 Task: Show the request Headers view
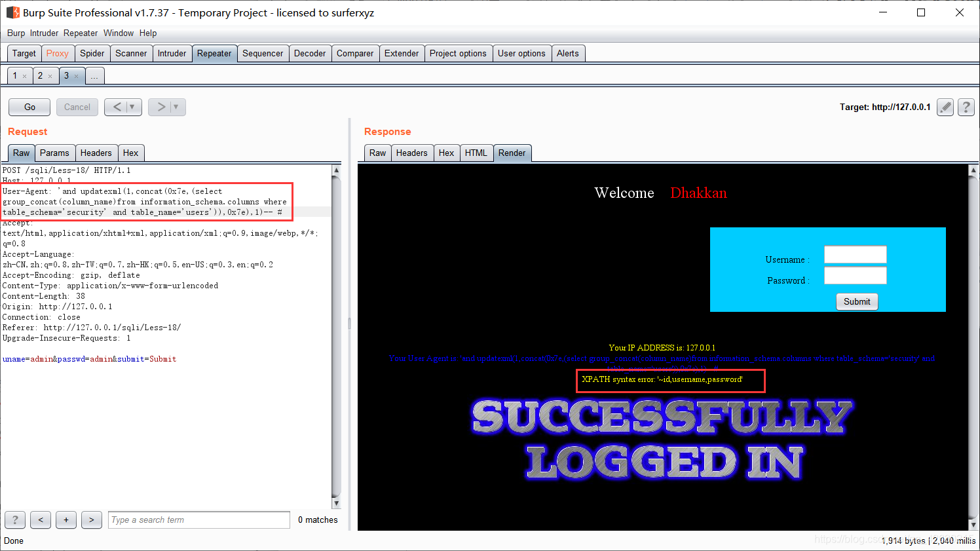coord(96,153)
